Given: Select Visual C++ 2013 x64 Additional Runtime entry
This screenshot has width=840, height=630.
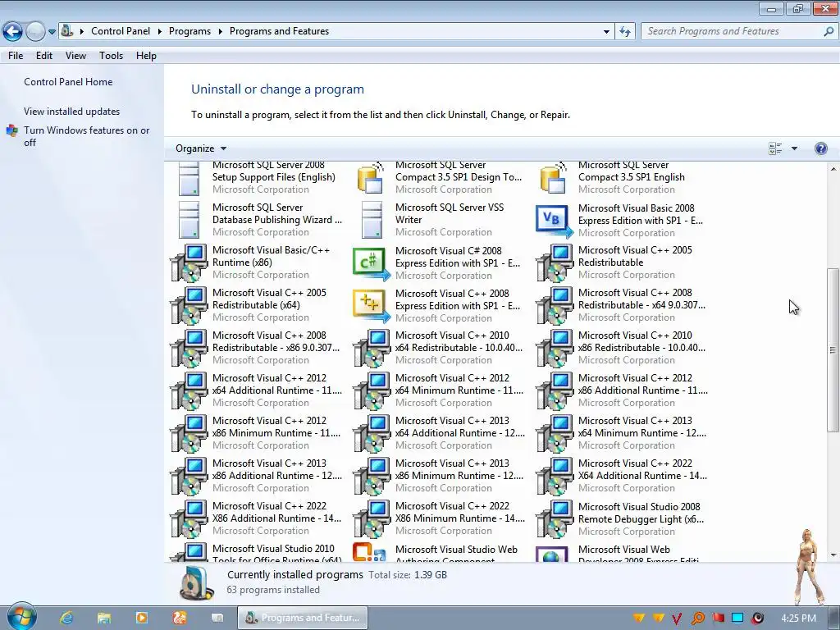Looking at the screenshot, I should (440, 433).
